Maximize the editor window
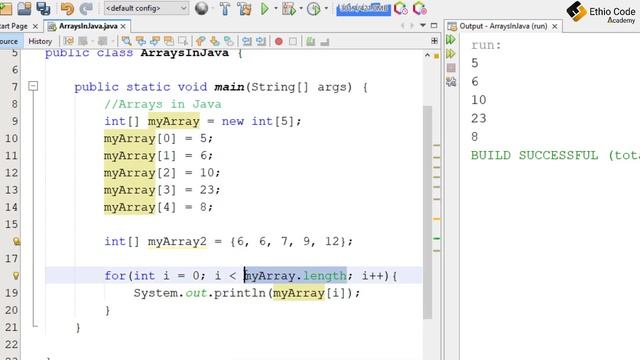Image resolution: width=640 pixels, height=360 pixels. 434,26
